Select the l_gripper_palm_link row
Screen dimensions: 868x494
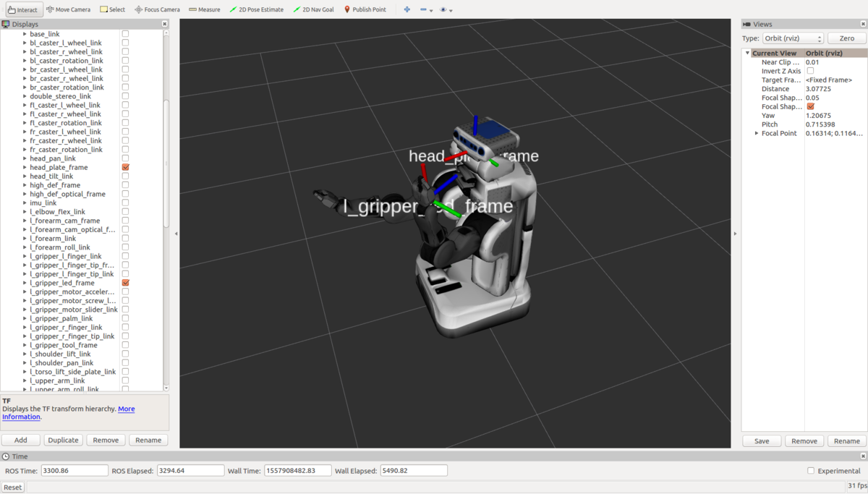(x=61, y=318)
